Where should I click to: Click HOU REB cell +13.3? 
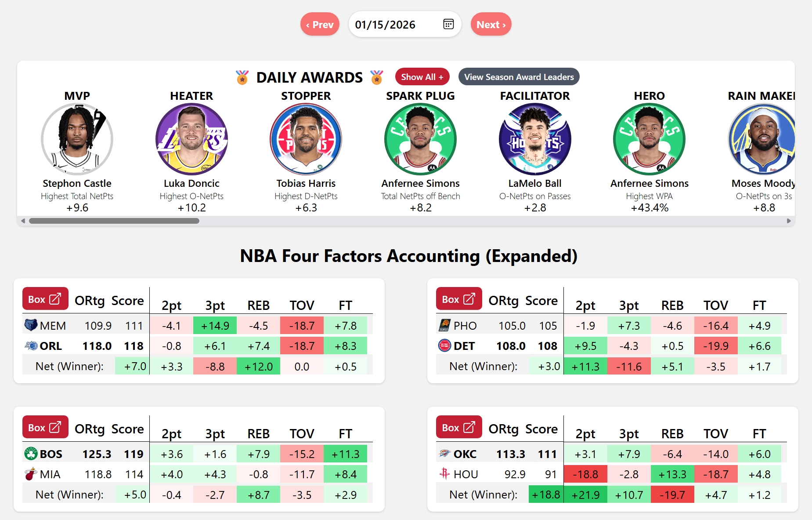[672, 474]
